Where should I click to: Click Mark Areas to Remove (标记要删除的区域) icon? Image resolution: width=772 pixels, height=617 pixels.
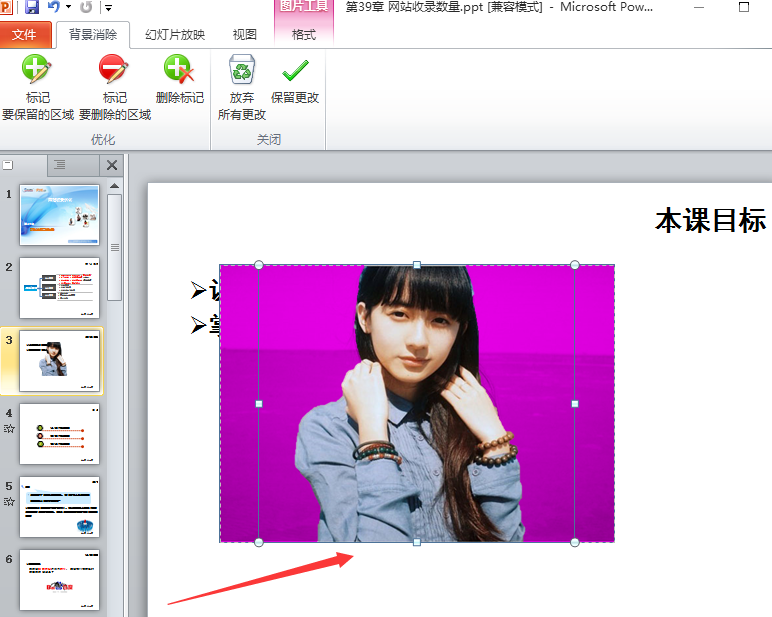coord(114,69)
